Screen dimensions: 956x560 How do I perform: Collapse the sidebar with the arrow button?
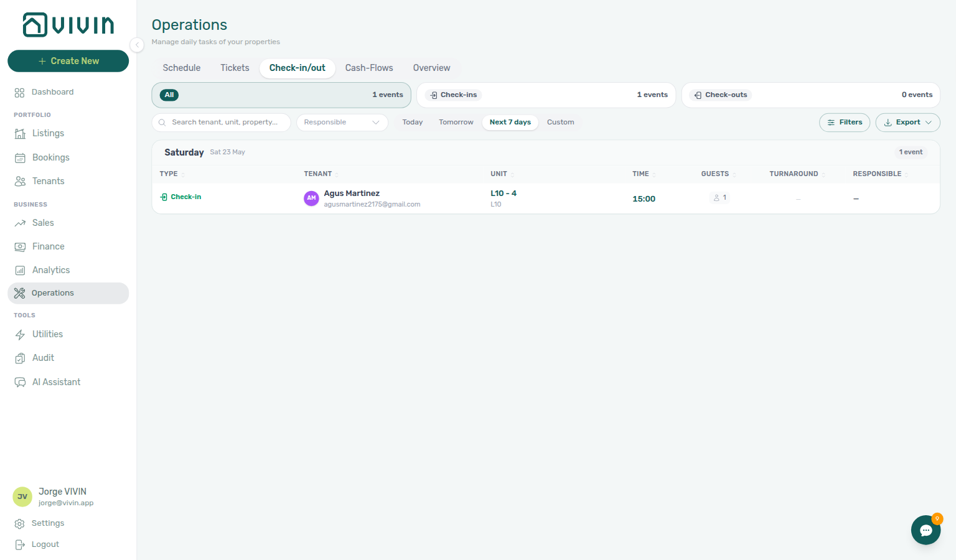137,45
